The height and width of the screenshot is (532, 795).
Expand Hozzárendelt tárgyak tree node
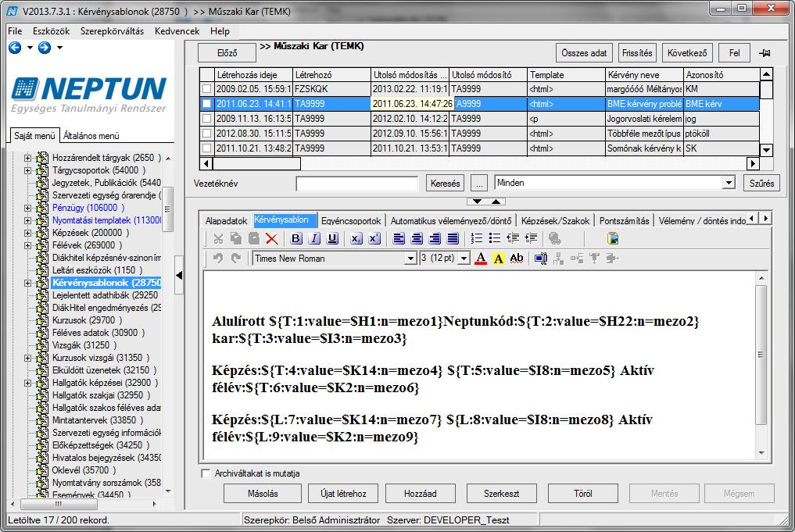pos(28,158)
